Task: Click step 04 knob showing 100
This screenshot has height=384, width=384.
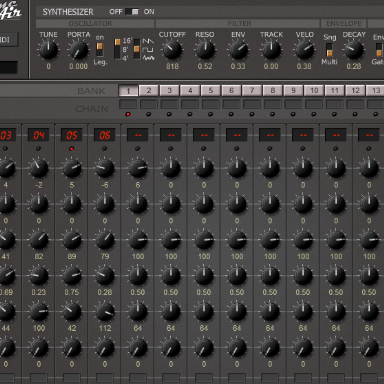Action: tap(39, 311)
